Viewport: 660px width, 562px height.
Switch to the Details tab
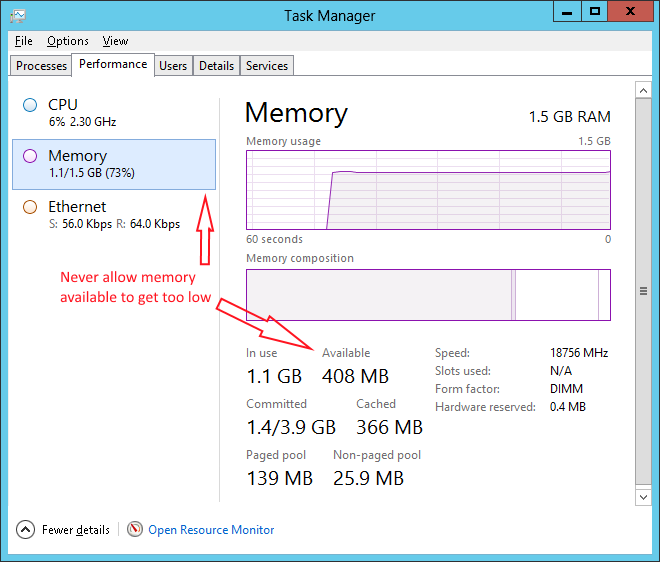[x=216, y=66]
